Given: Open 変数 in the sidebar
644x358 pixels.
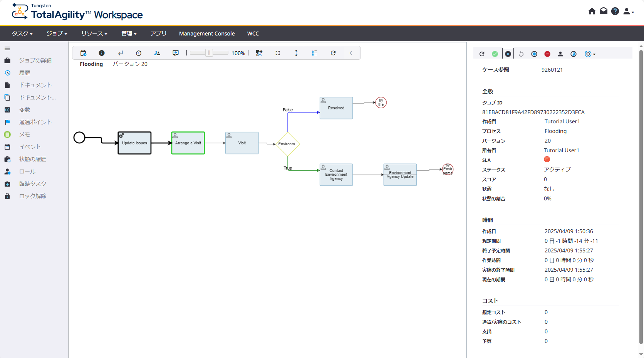Looking at the screenshot, I should pyautogui.click(x=25, y=110).
